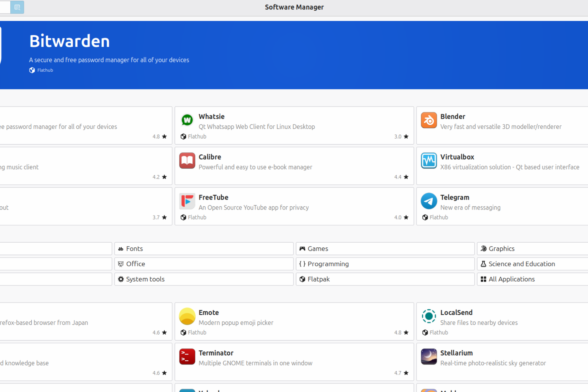Click the Stellarium title text
Image resolution: width=588 pixels, height=392 pixels.
point(457,353)
